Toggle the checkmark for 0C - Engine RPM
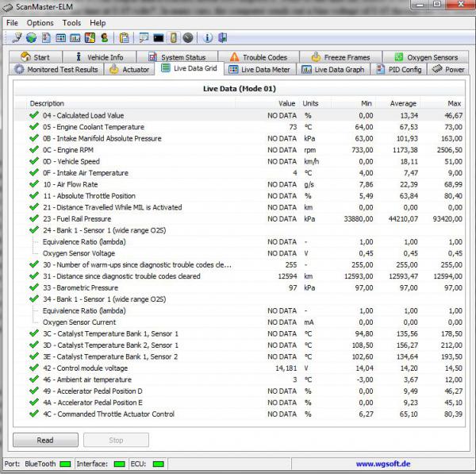Image resolution: width=476 pixels, height=474 pixels. pos(34,150)
